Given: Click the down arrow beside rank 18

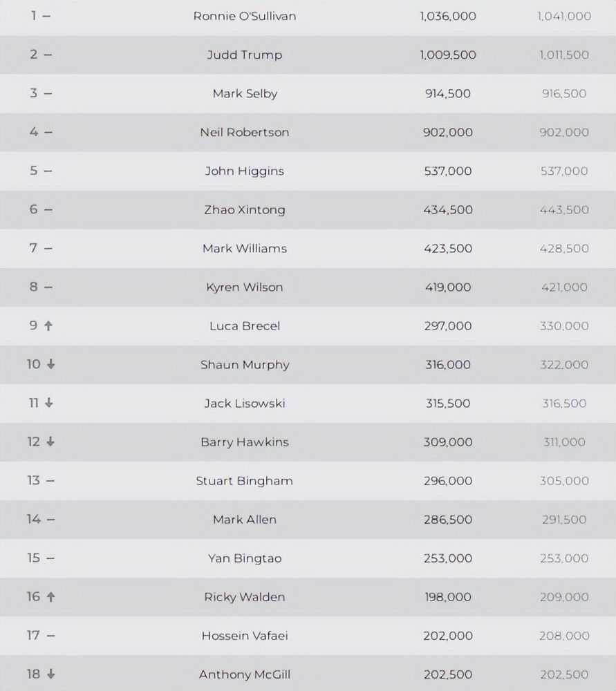Looking at the screenshot, I should click(50, 674).
